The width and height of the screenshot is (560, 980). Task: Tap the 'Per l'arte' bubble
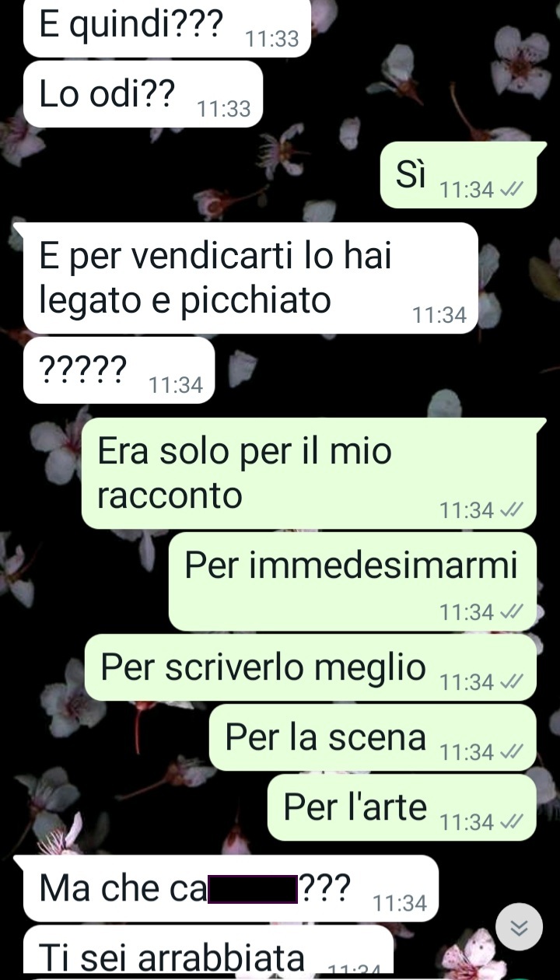click(402, 807)
